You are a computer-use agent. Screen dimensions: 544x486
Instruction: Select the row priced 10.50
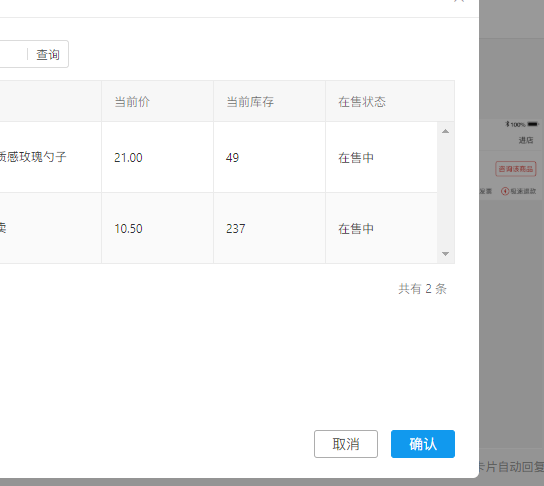(219, 228)
